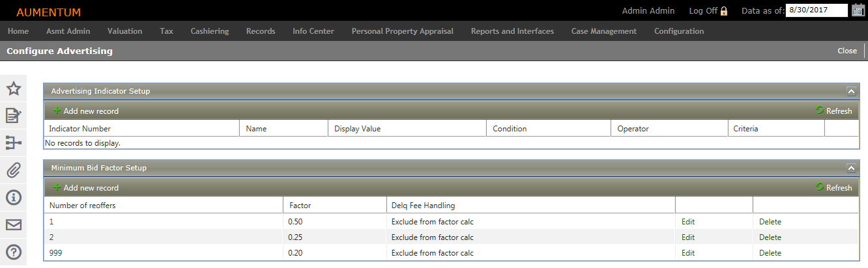The image size is (868, 268).
Task: Open the info circle icon in sidebar
Action: tap(14, 198)
